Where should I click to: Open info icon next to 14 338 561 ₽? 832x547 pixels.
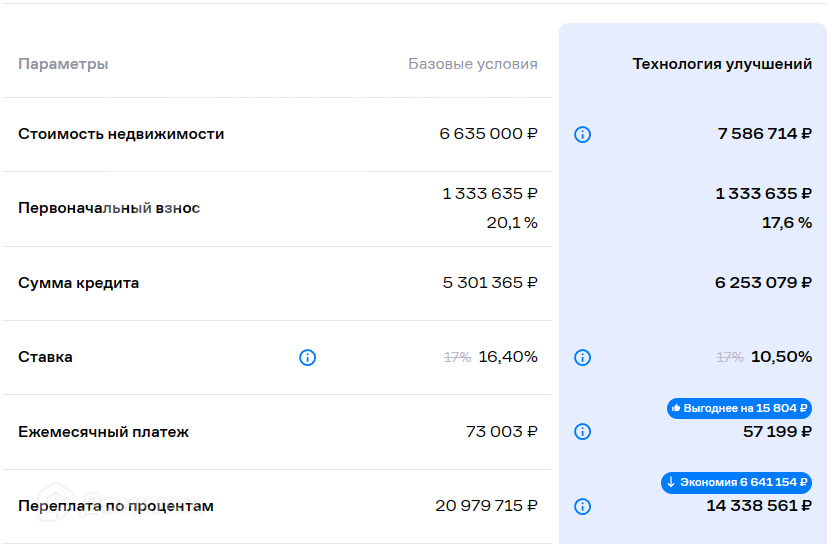pos(583,506)
